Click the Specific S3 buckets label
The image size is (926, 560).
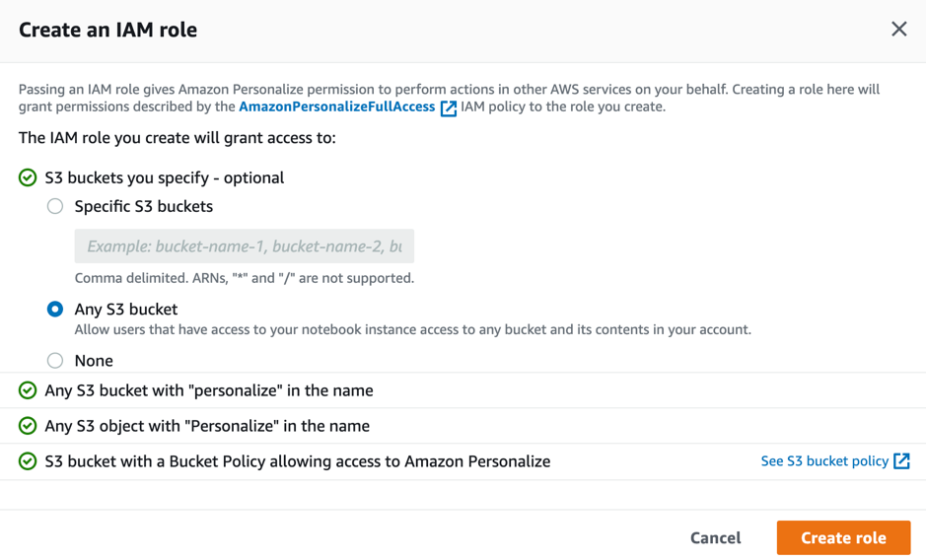click(144, 207)
